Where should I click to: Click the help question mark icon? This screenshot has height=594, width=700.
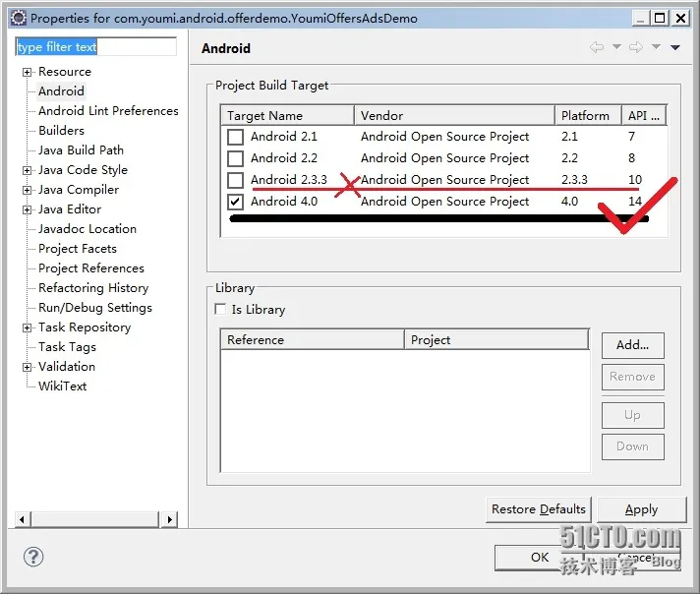coord(33,557)
